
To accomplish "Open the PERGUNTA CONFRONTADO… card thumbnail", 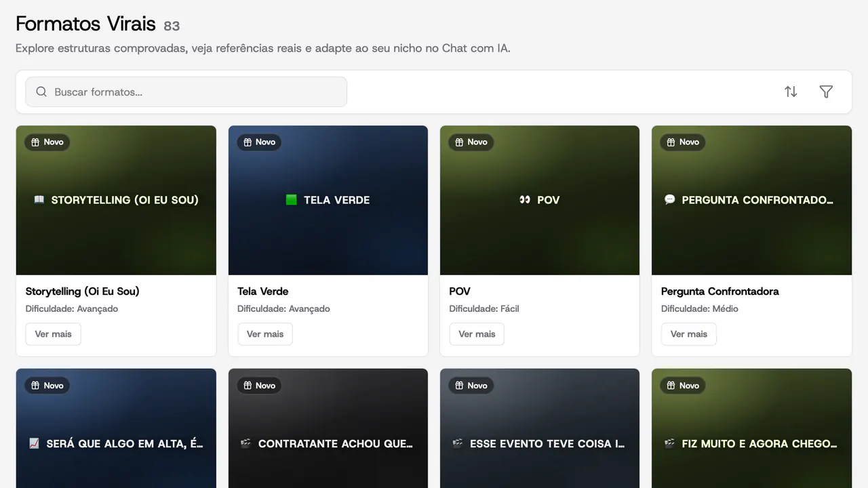I will (751, 200).
